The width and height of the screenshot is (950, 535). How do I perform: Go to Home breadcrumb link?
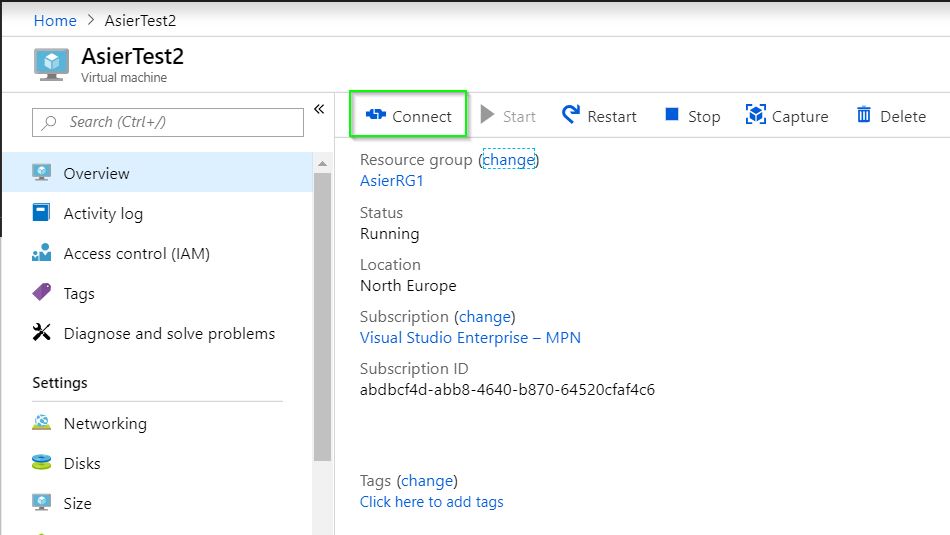pos(55,21)
